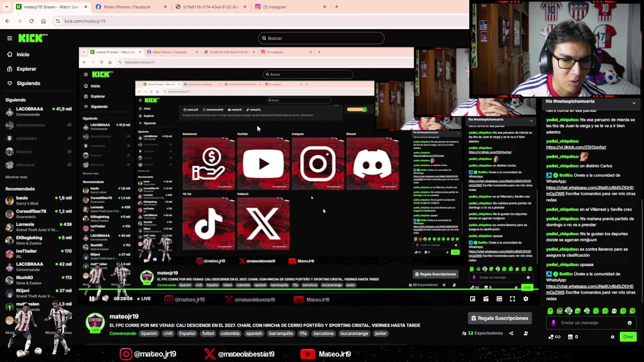
Task: Open elbrassi channel in sidebar
Action: point(38,164)
